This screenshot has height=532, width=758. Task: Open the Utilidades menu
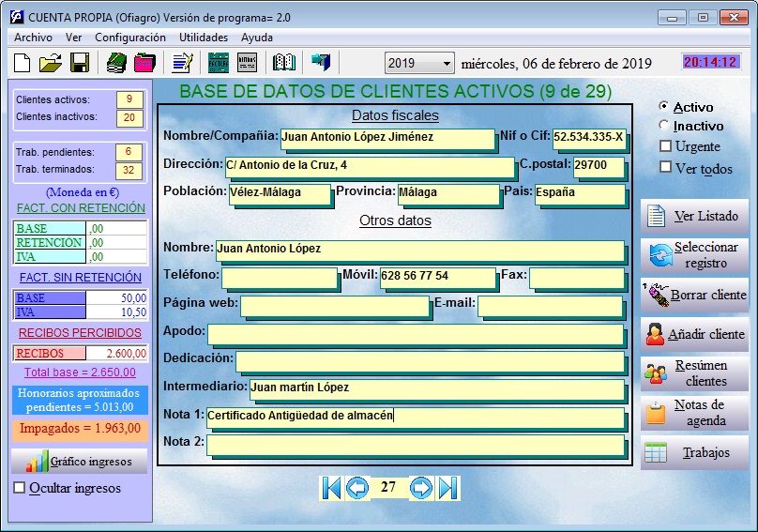click(x=204, y=38)
